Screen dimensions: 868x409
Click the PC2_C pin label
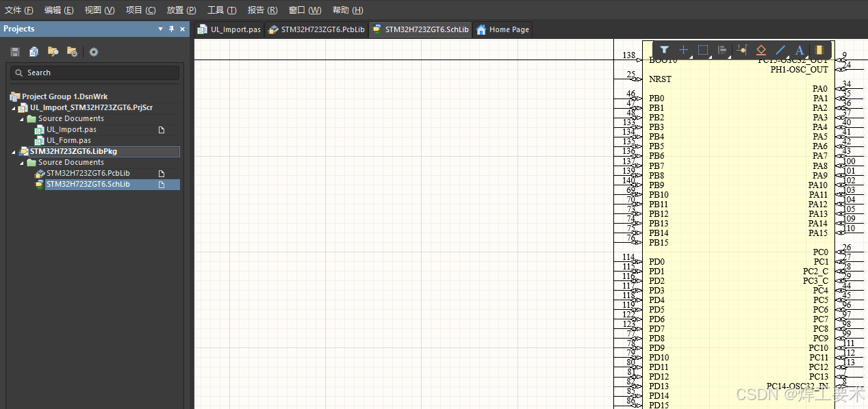pyautogui.click(x=815, y=272)
